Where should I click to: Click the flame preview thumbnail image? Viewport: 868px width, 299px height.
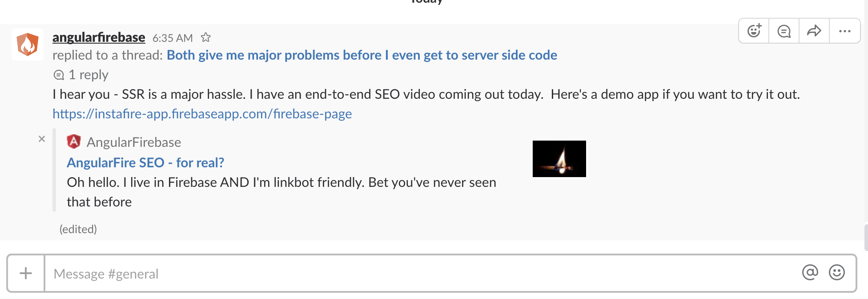pos(559,159)
